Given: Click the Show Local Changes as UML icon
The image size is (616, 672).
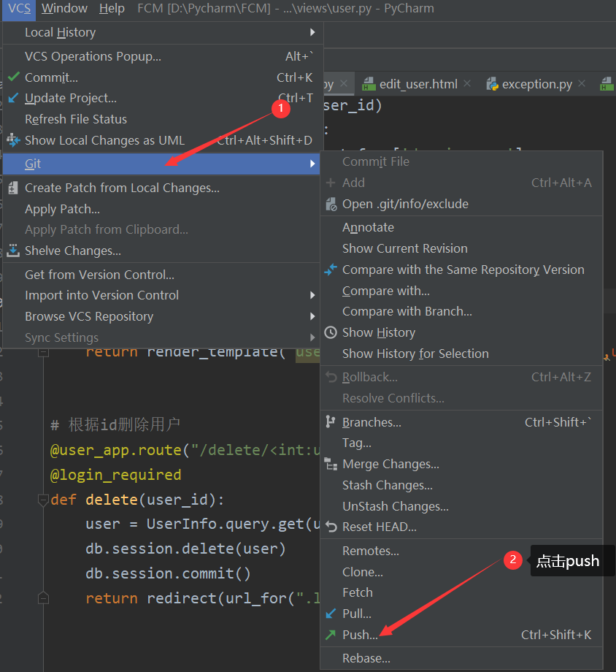Looking at the screenshot, I should pos(13,140).
